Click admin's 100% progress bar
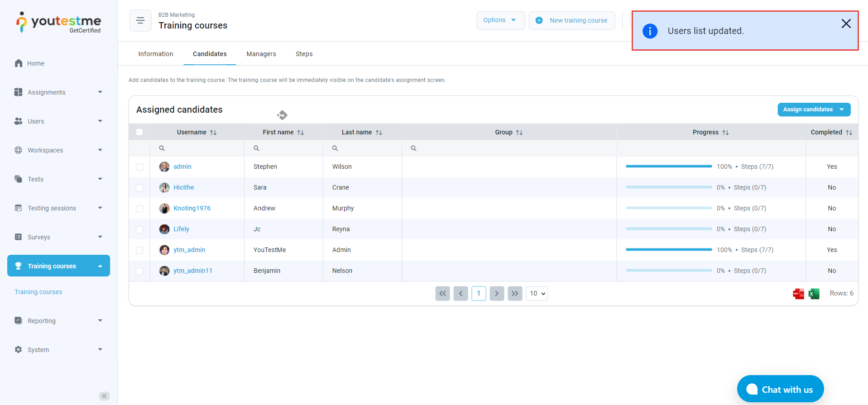This screenshot has width=868, height=405. click(668, 167)
